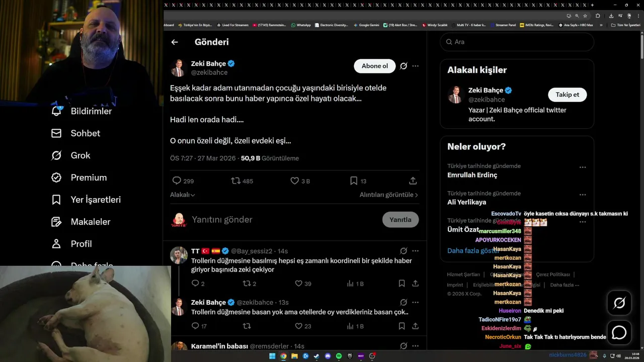Viewport: 644px width, 362px height.
Task: Click Abone ol subscribe button
Action: (x=375, y=66)
